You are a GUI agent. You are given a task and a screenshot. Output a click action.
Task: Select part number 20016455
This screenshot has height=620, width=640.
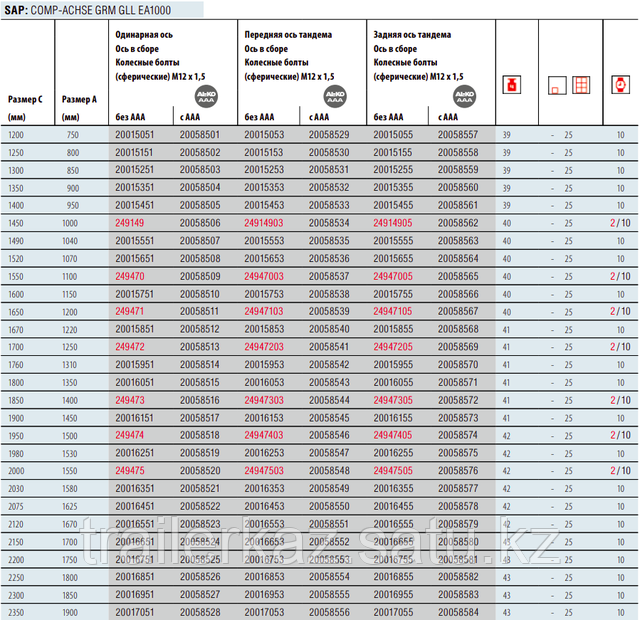tap(393, 507)
